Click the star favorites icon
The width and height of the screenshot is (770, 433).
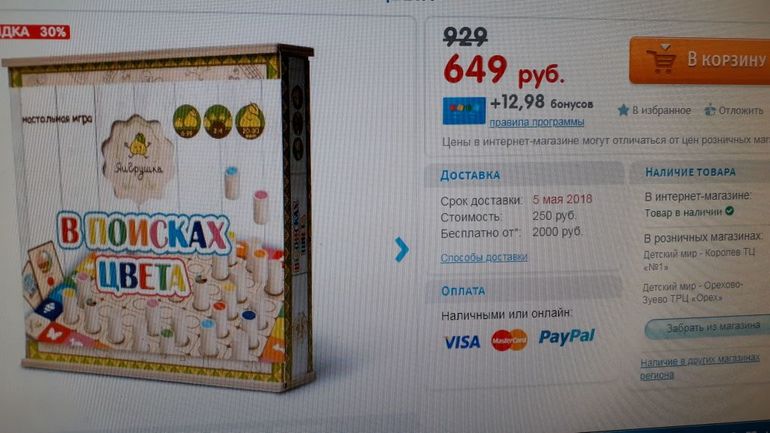click(x=623, y=110)
